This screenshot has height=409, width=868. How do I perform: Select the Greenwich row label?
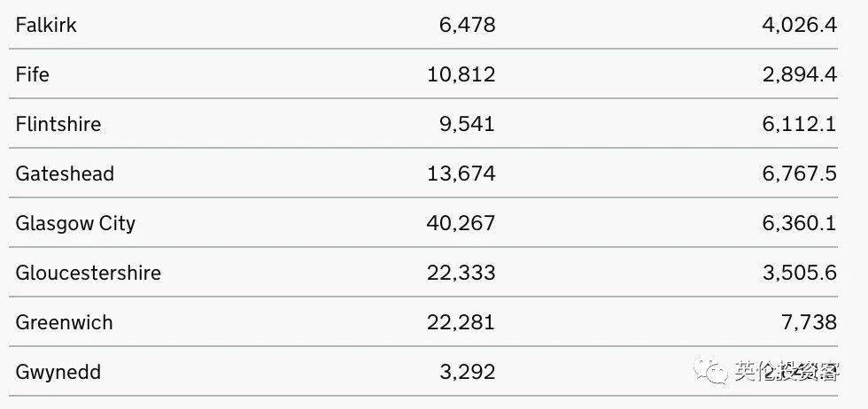click(64, 322)
